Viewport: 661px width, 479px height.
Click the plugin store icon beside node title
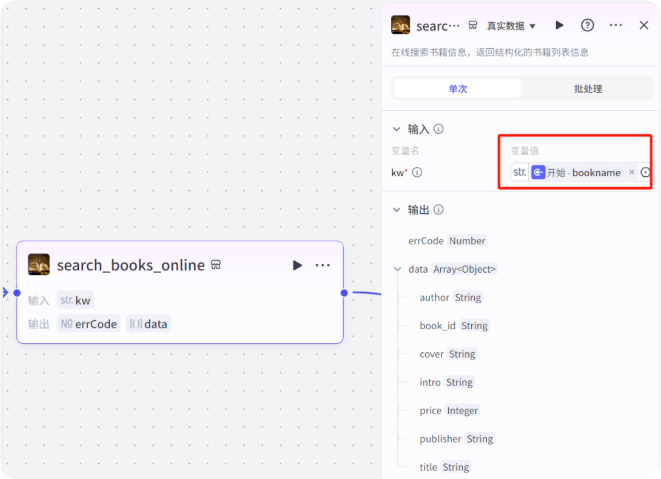pos(216,265)
